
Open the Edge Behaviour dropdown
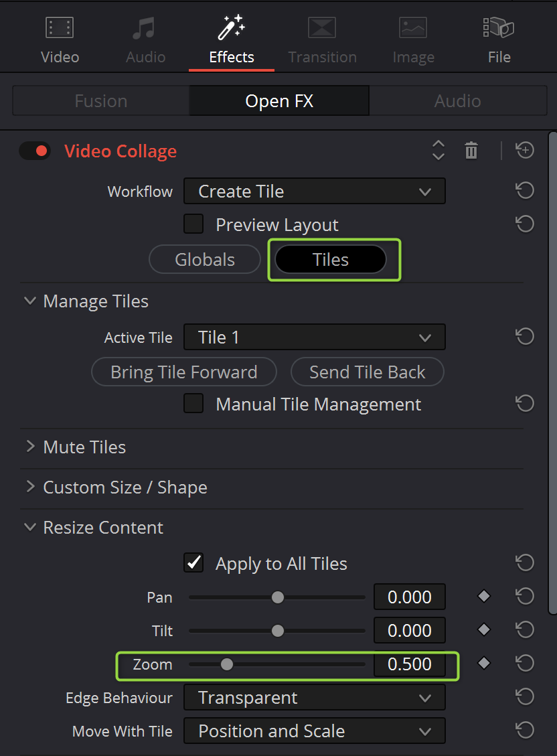click(x=314, y=697)
